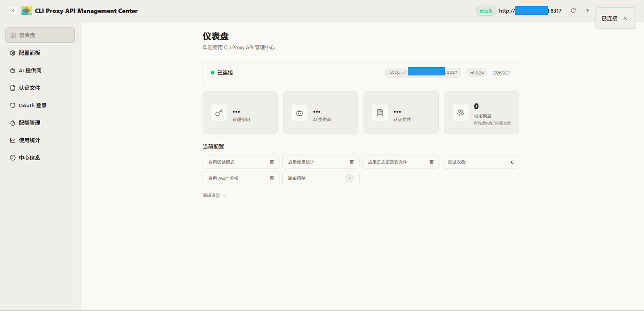The image size is (644, 311).
Task: Click the header server address ending :8317
Action: click(x=530, y=11)
